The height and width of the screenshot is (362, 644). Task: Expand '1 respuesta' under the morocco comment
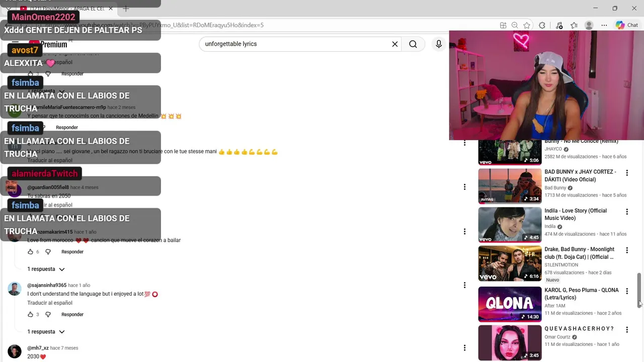click(x=46, y=269)
